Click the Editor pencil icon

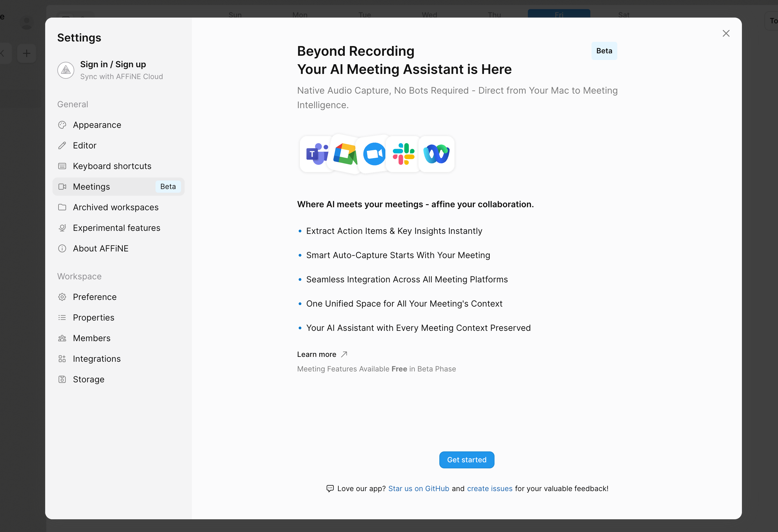click(x=62, y=145)
